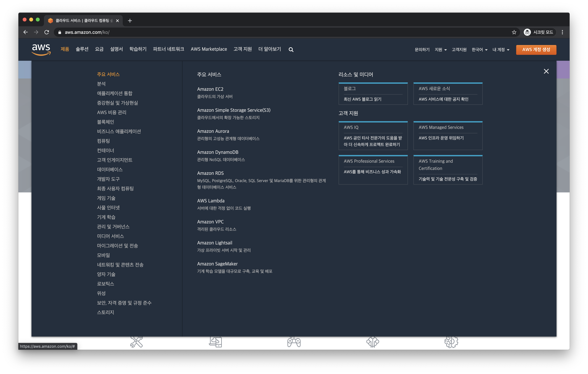Open Chrome three-dot menu icon
Viewport: 588px width, 374px height.
coord(562,32)
